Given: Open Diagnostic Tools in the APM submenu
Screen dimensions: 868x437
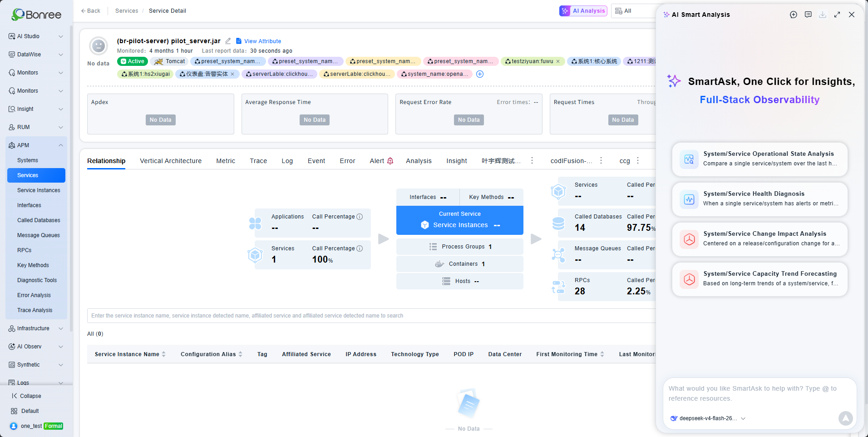Looking at the screenshot, I should [x=37, y=280].
